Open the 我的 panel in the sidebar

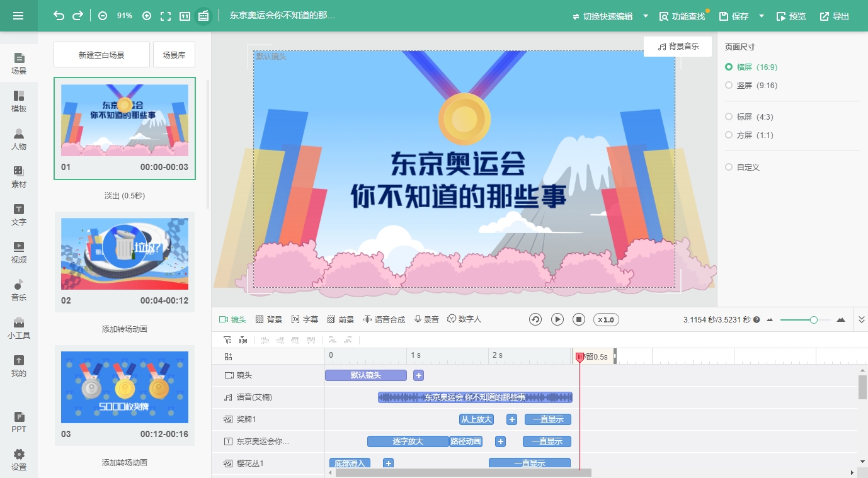click(x=19, y=366)
